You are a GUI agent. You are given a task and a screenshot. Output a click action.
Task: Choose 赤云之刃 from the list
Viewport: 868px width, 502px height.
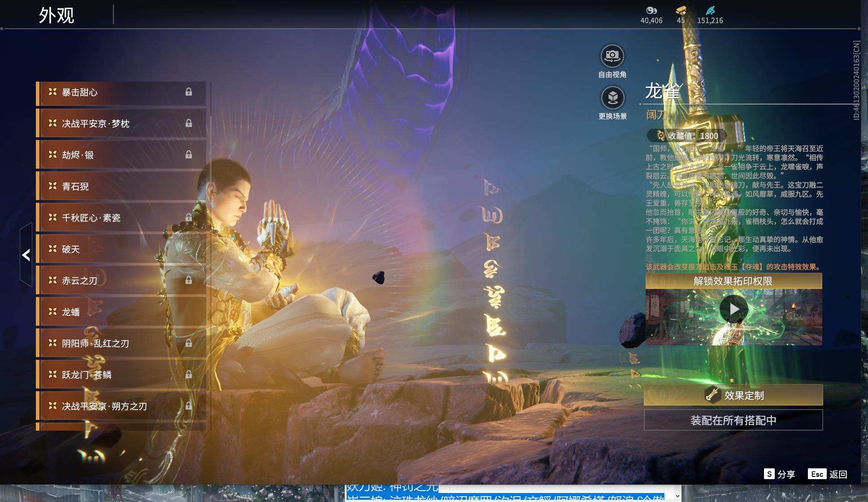(121, 281)
